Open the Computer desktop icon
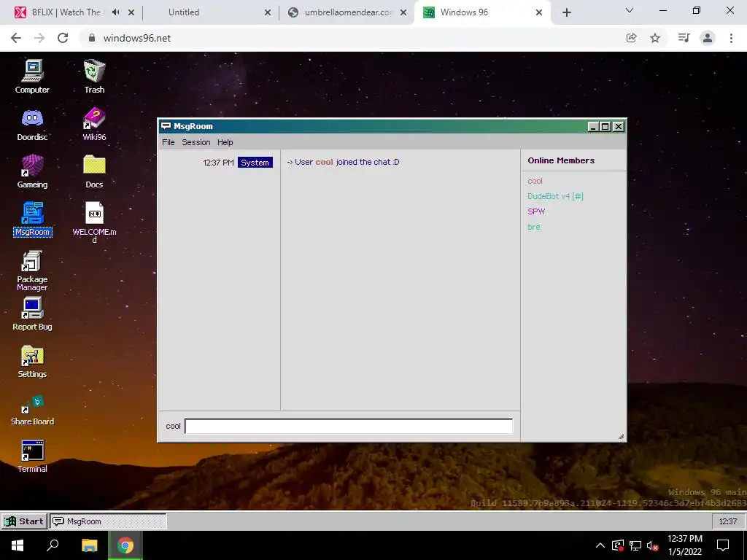Viewport: 747px width, 560px height. 32,76
